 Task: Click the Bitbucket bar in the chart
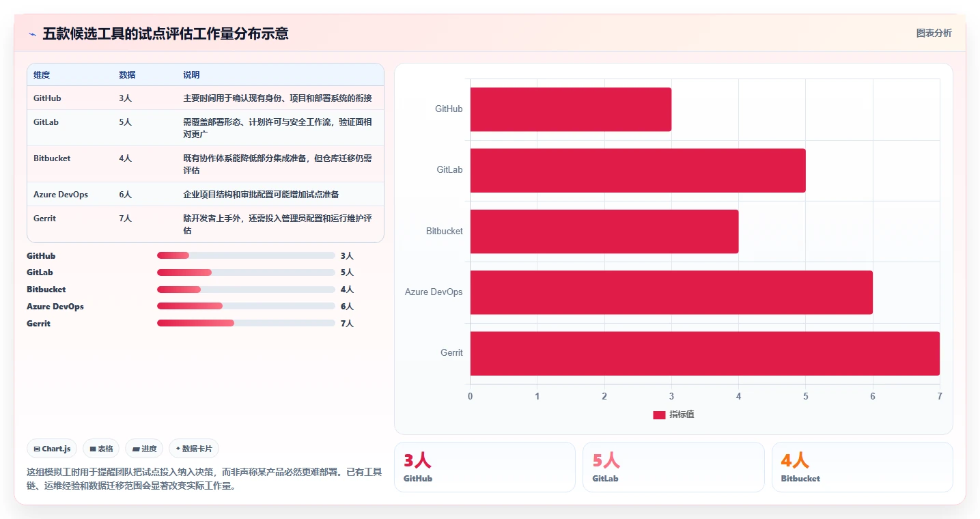(604, 231)
